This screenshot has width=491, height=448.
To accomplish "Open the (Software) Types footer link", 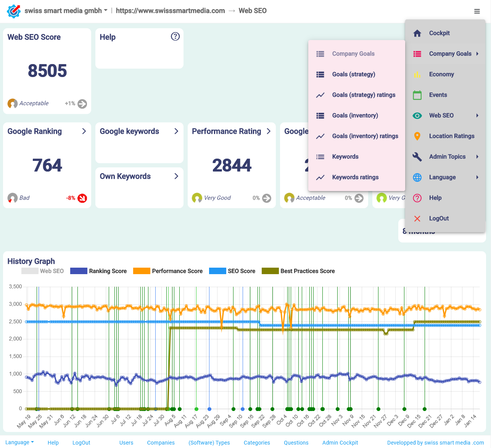I will [x=209, y=443].
